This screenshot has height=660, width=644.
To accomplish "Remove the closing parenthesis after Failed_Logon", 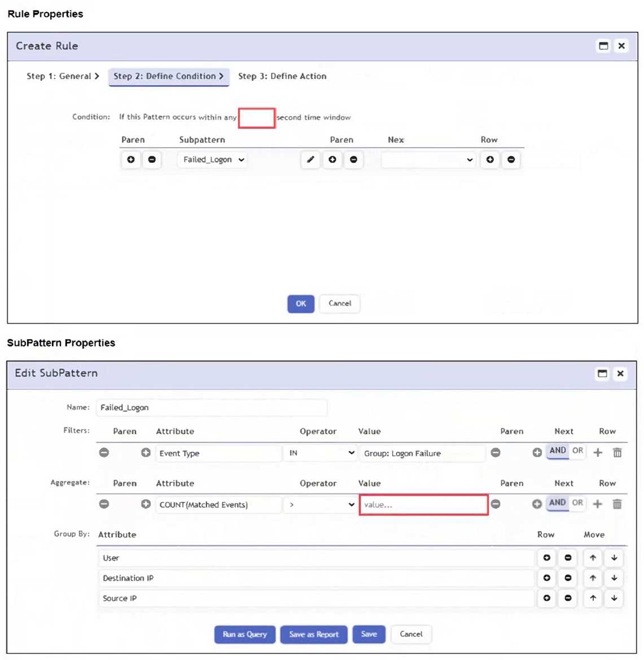I will 354,160.
